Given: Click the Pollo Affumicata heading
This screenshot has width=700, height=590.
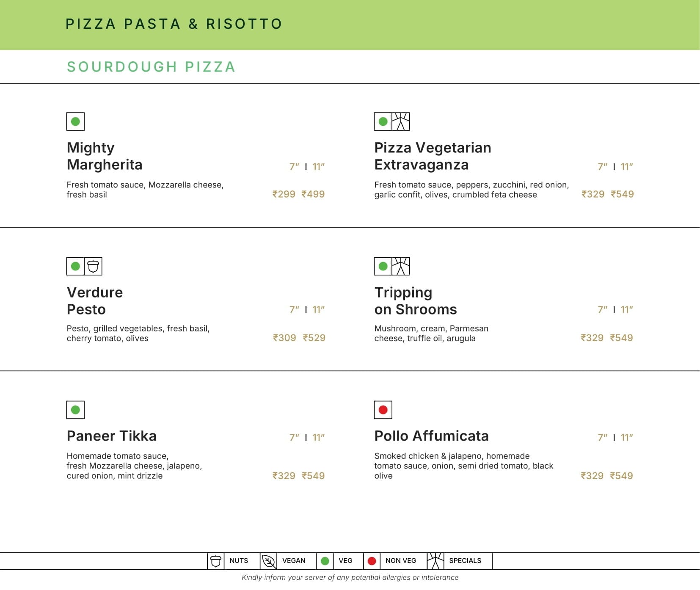Looking at the screenshot, I should pos(431,436).
